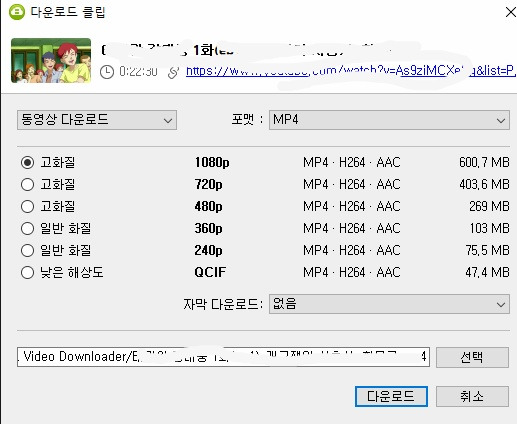Click the 다운로드 button
This screenshot has height=424, width=517.
click(391, 396)
